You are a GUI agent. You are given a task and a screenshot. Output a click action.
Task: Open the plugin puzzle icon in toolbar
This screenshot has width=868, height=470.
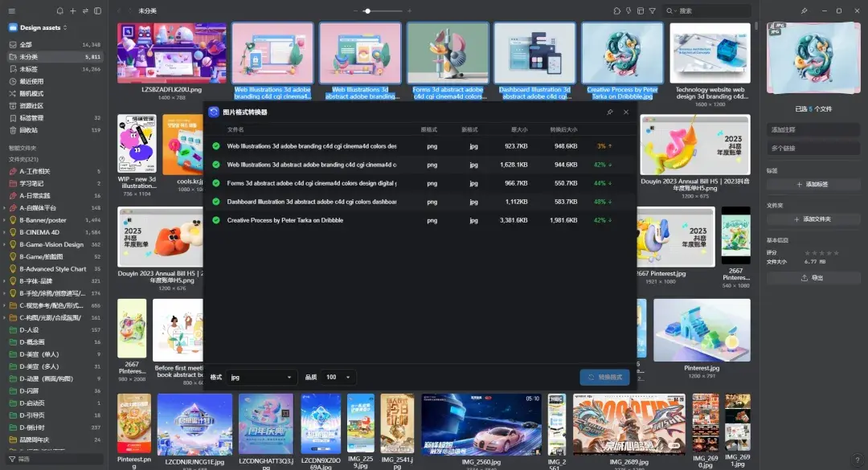616,11
